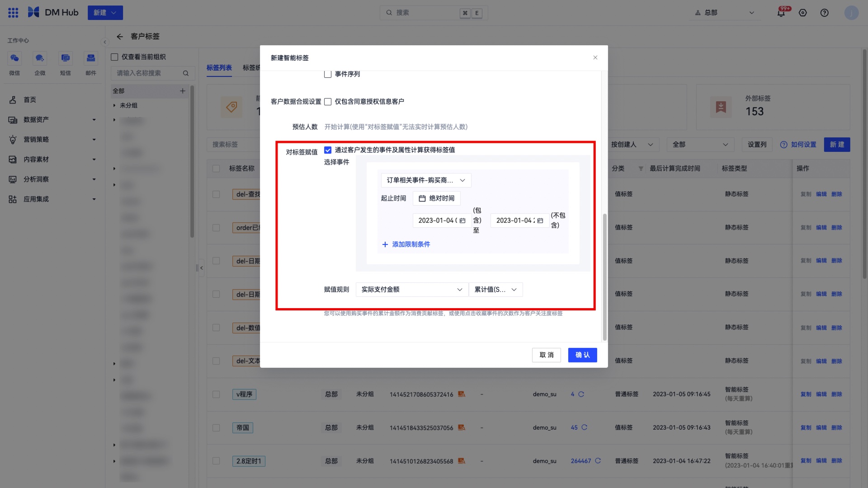Switch to the 标签列表 tab

219,68
